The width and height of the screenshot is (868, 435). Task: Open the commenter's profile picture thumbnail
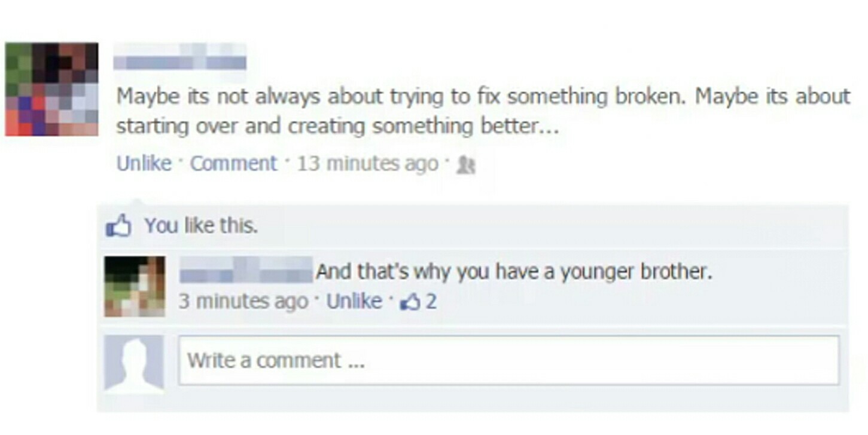point(135,286)
